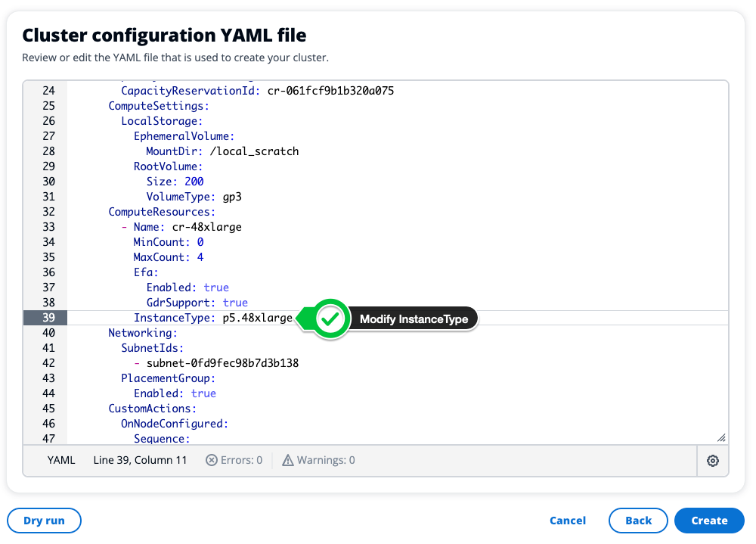Select line number 39 in the gutter
756x544 pixels.
pos(48,318)
